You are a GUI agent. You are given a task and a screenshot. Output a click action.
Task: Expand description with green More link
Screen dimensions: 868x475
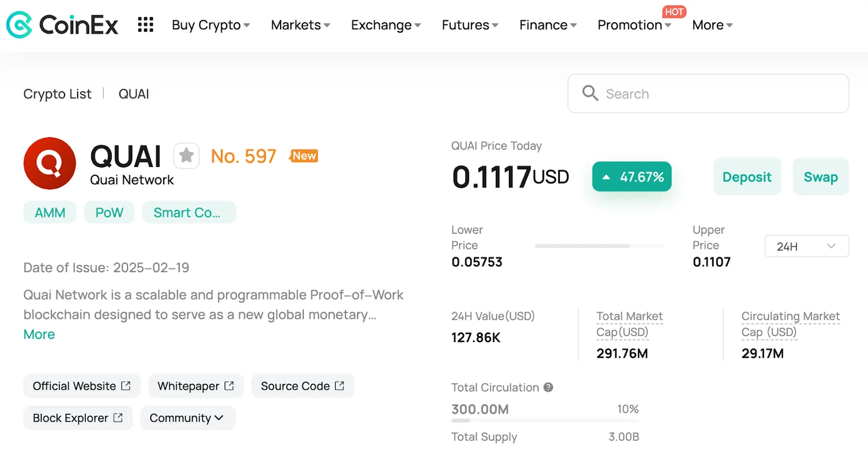point(39,335)
